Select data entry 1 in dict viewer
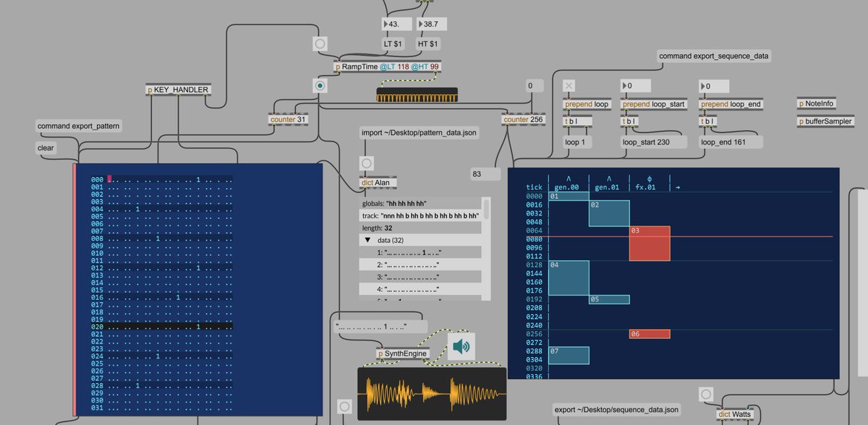This screenshot has width=868, height=425. (420, 252)
